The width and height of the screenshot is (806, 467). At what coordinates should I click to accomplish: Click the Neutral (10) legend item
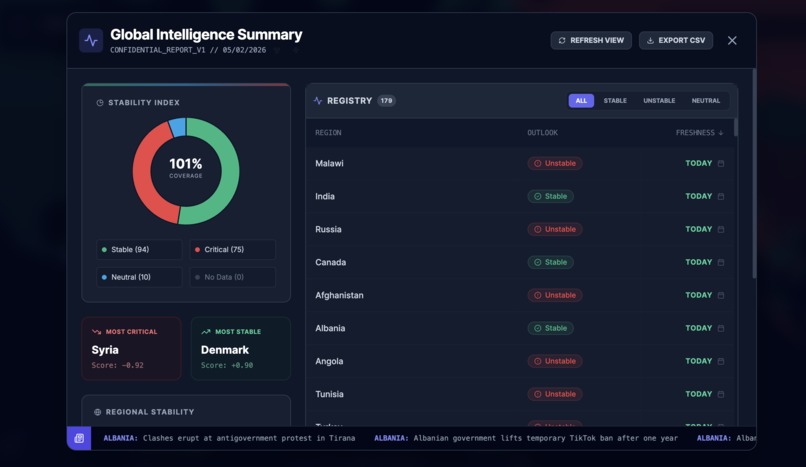coord(139,277)
